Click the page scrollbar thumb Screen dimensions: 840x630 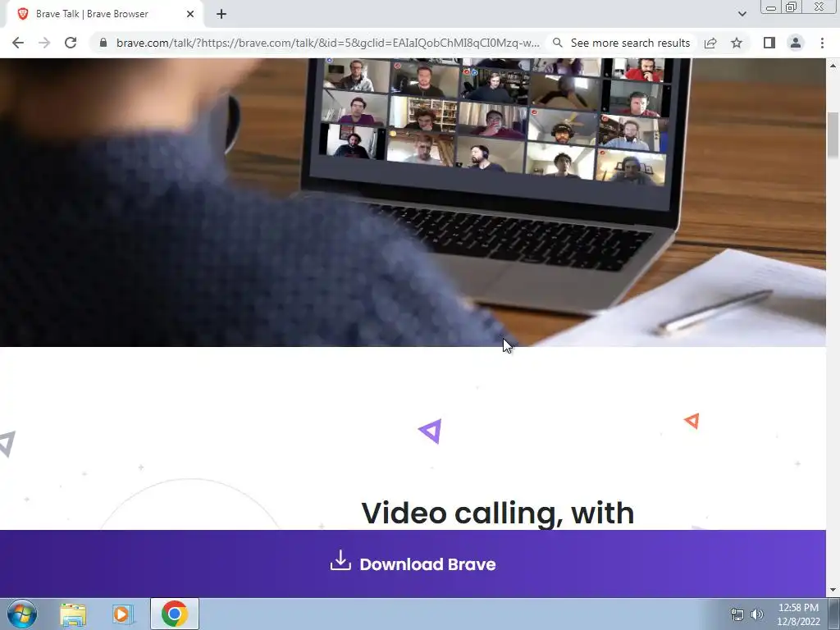(833, 135)
